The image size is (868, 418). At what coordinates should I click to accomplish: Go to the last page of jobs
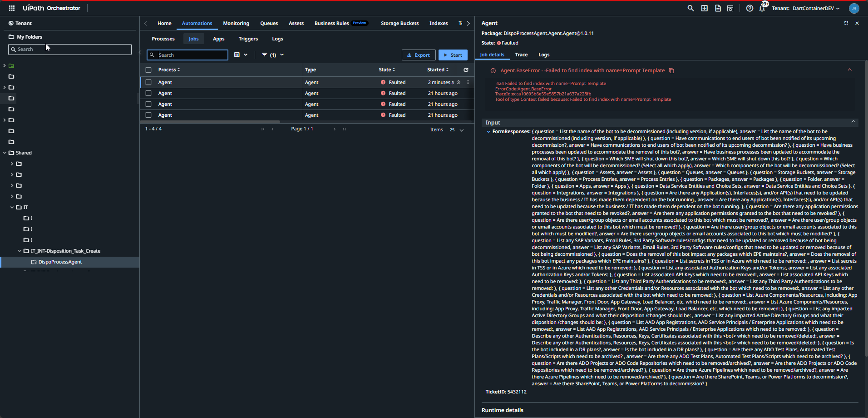[x=344, y=129]
